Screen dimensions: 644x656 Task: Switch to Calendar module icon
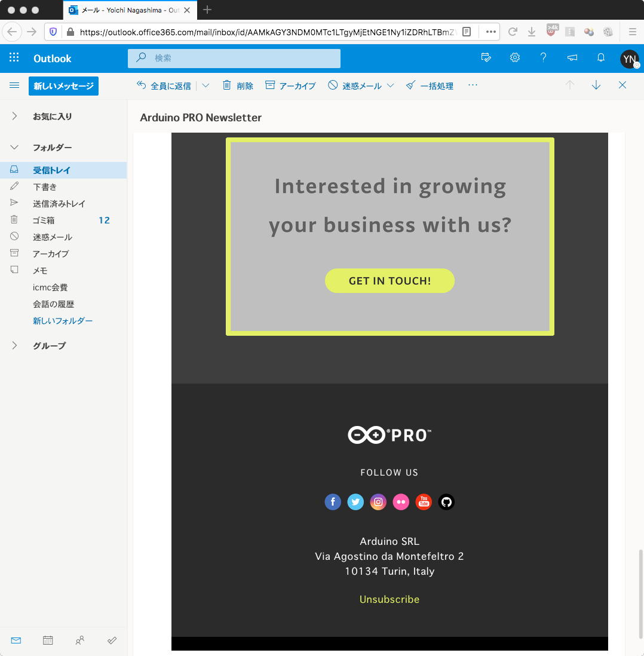(x=48, y=640)
